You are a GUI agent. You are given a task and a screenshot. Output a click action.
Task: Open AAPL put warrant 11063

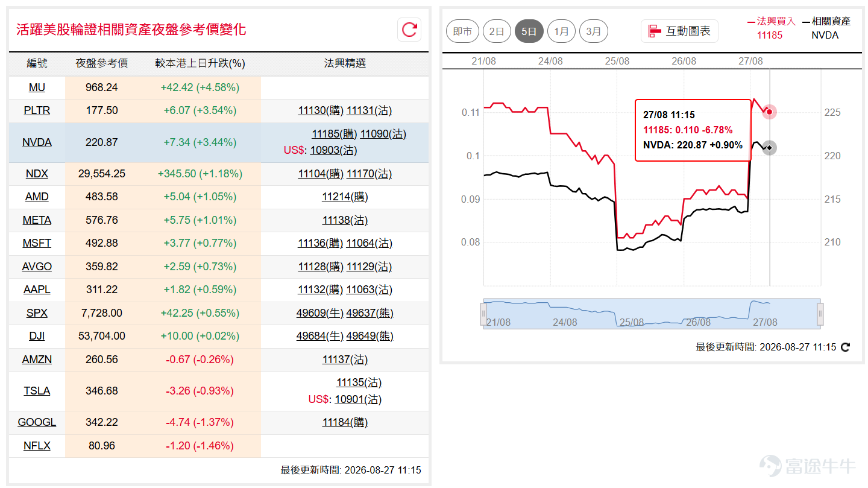(x=369, y=290)
